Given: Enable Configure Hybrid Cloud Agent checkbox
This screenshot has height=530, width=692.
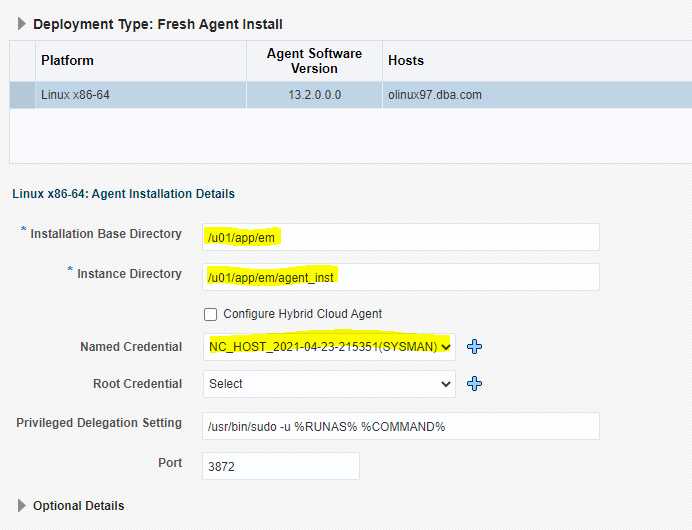Looking at the screenshot, I should click(211, 314).
